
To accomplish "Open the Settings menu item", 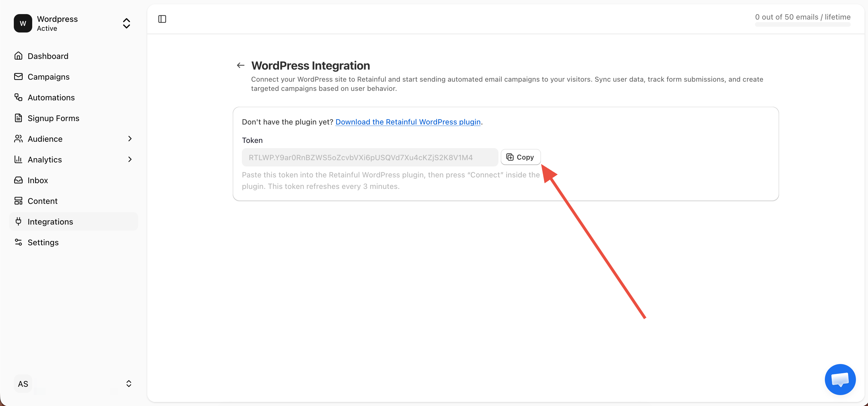I will pos(73,242).
